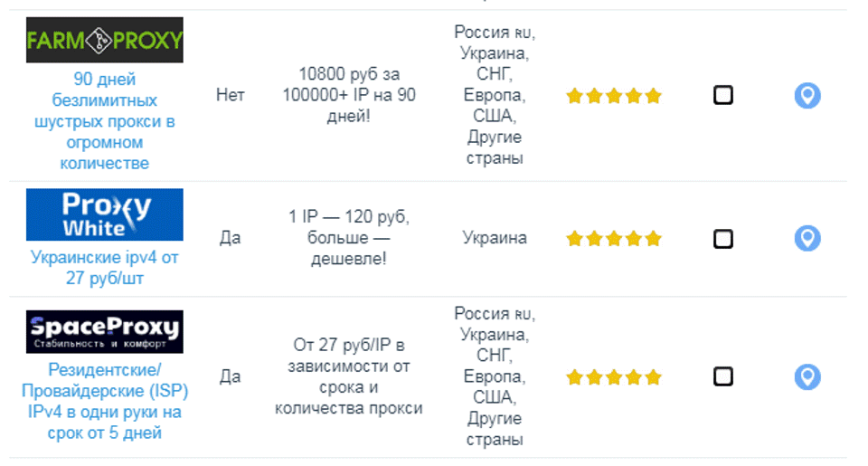Click the "10800 руб за 100000+ IP" price text

[x=348, y=95]
